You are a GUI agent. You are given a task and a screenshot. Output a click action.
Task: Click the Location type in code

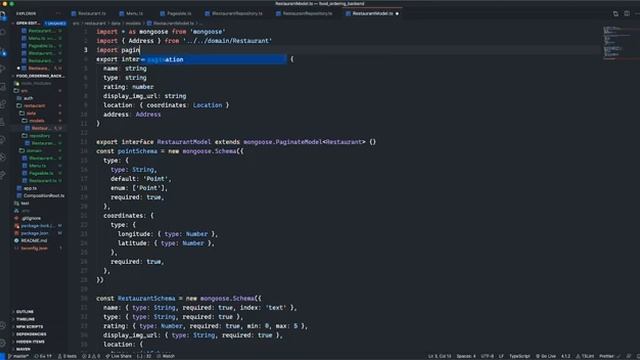(x=207, y=105)
